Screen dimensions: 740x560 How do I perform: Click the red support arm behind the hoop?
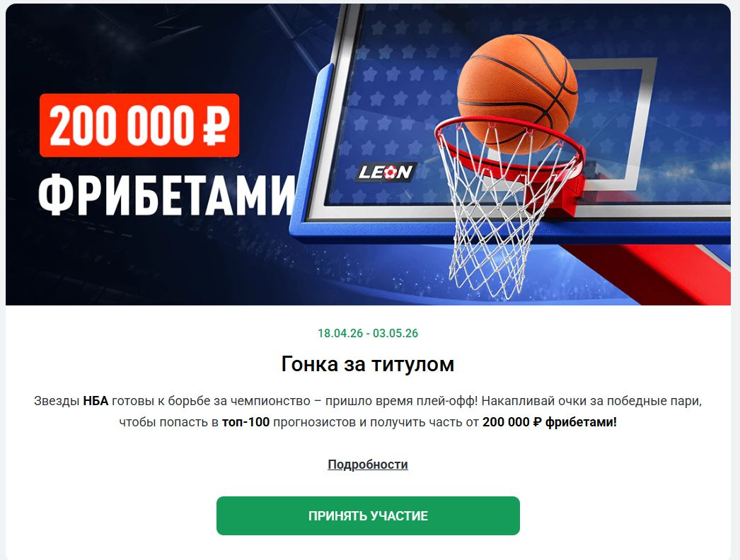(x=652, y=269)
